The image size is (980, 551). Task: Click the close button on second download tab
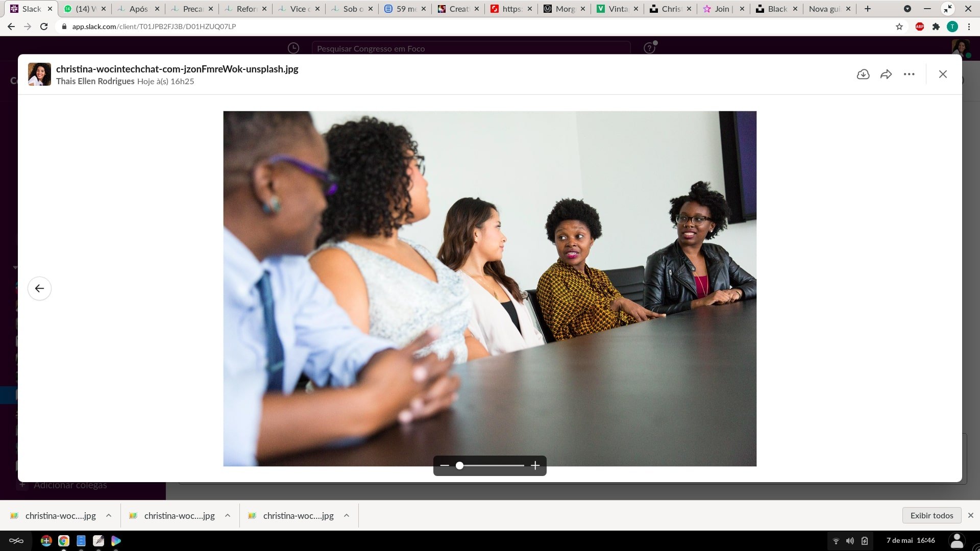pos(228,515)
